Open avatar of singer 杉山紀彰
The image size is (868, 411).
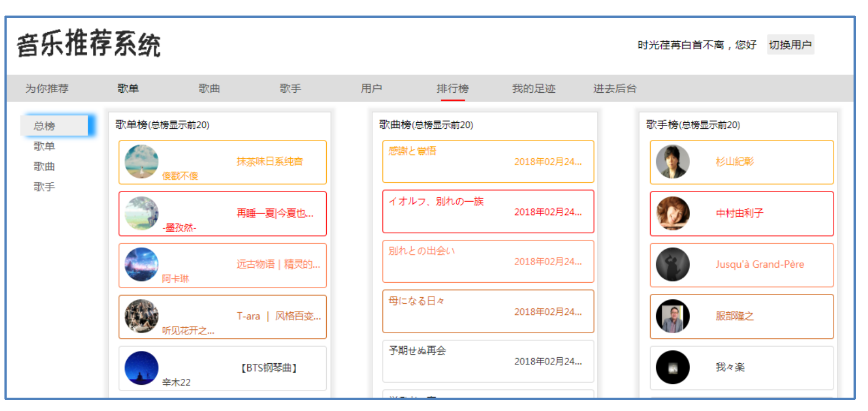[673, 162]
